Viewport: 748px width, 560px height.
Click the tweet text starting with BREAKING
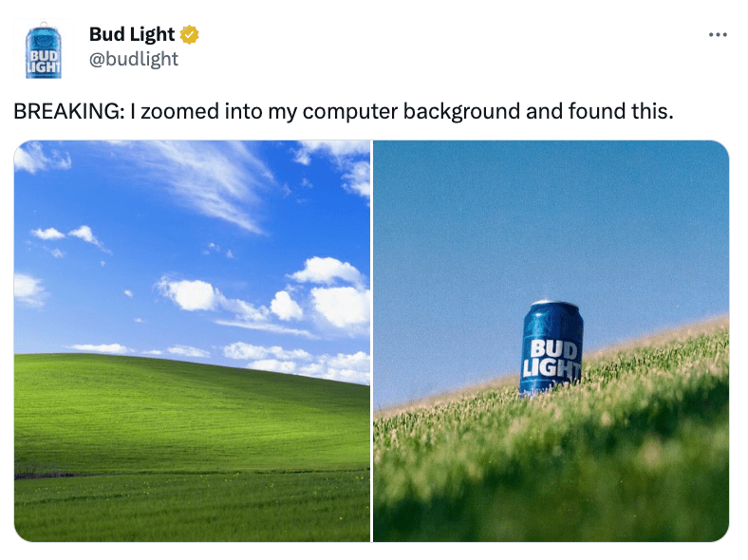[344, 111]
